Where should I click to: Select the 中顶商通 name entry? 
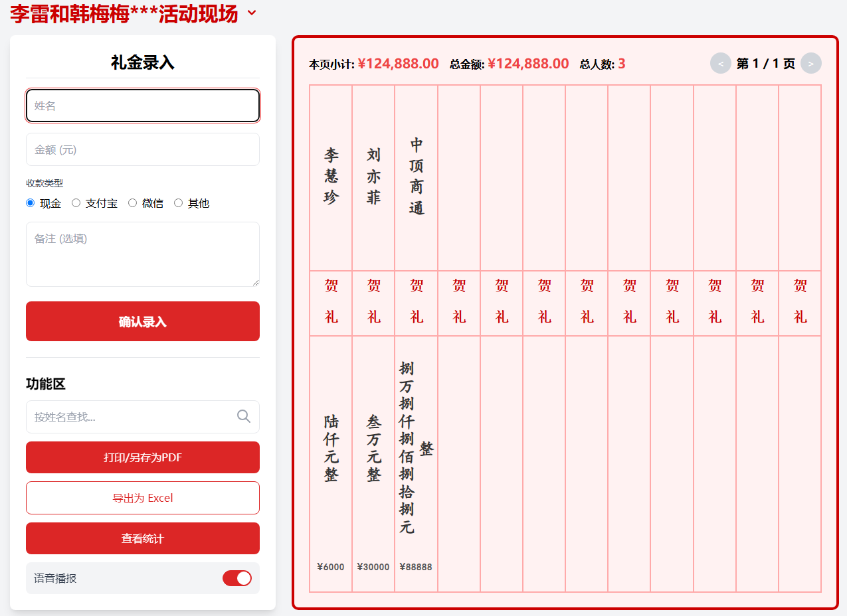pos(417,177)
